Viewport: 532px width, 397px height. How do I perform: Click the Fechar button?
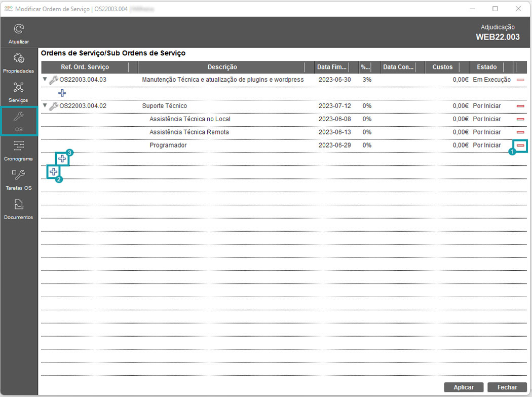point(507,387)
